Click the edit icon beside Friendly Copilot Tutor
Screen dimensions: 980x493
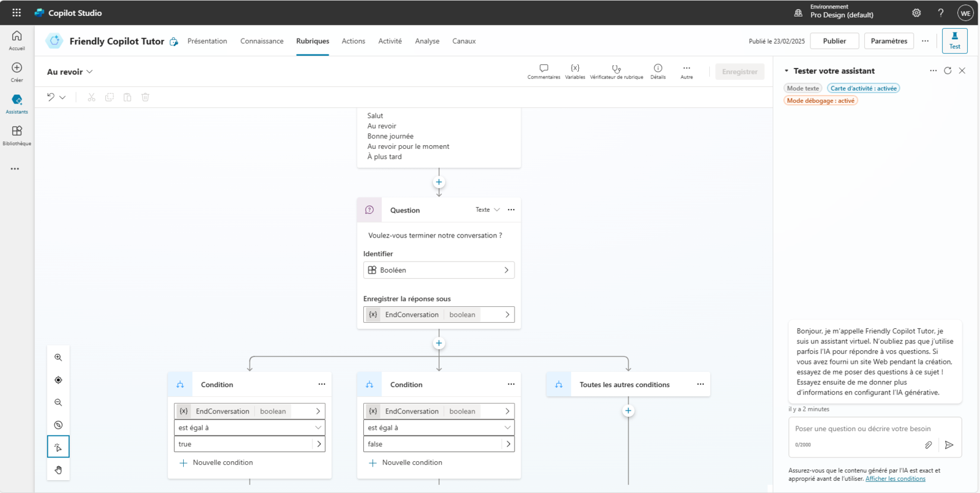[x=174, y=42]
